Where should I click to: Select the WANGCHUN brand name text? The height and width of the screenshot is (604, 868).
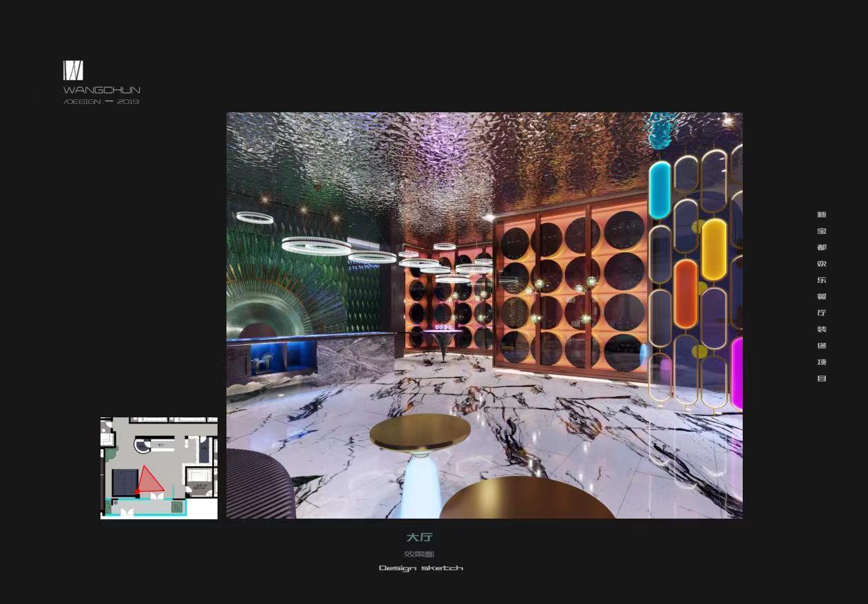click(102, 90)
